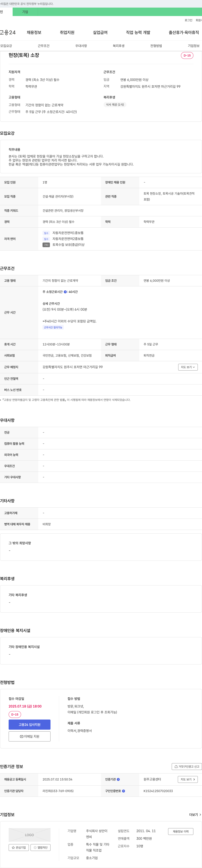Screen dimensions: 202x868
Task: Click the contact text 라진희(033-769-0905)
Action: pos(58,791)
